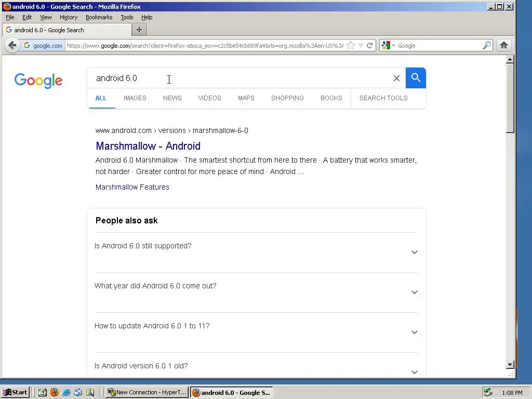Screen dimensions: 532x399
Task: Click the vertical scrollbar thumb
Action: tap(510, 98)
